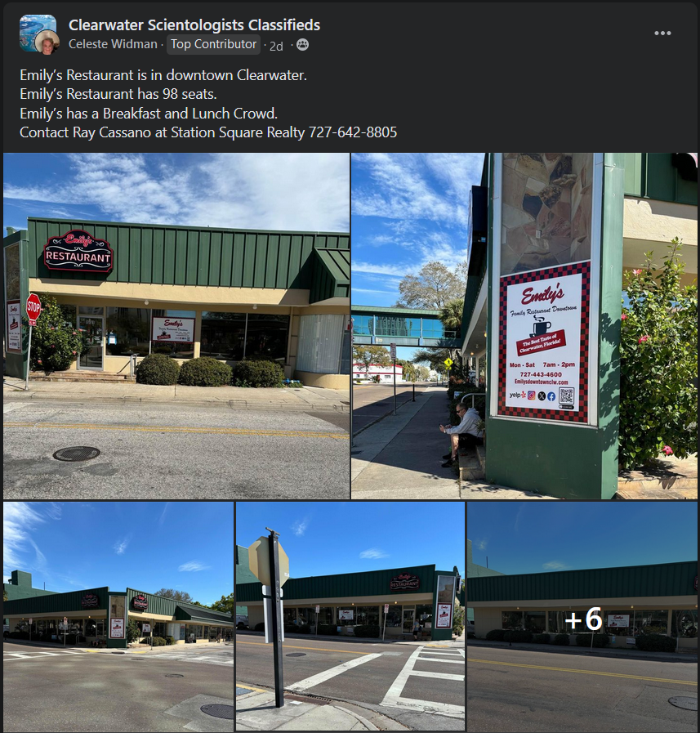This screenshot has width=700, height=733.
Task: Click the Emily's RESTAURANT sign on the green roof
Action: 78,251
